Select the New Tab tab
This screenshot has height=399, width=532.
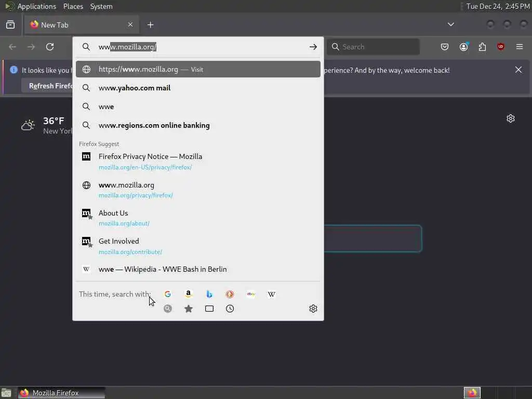(82, 25)
